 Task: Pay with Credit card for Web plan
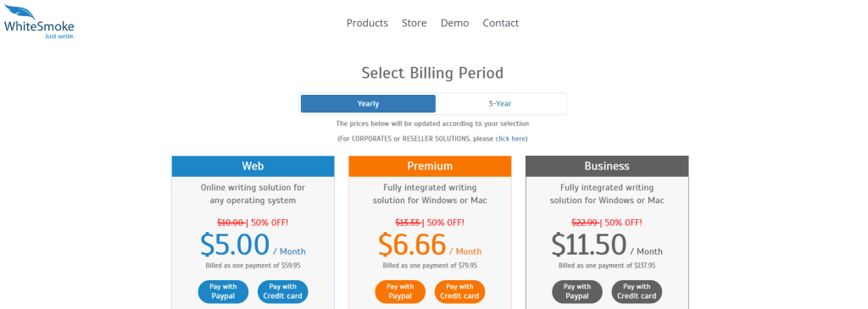283,291
